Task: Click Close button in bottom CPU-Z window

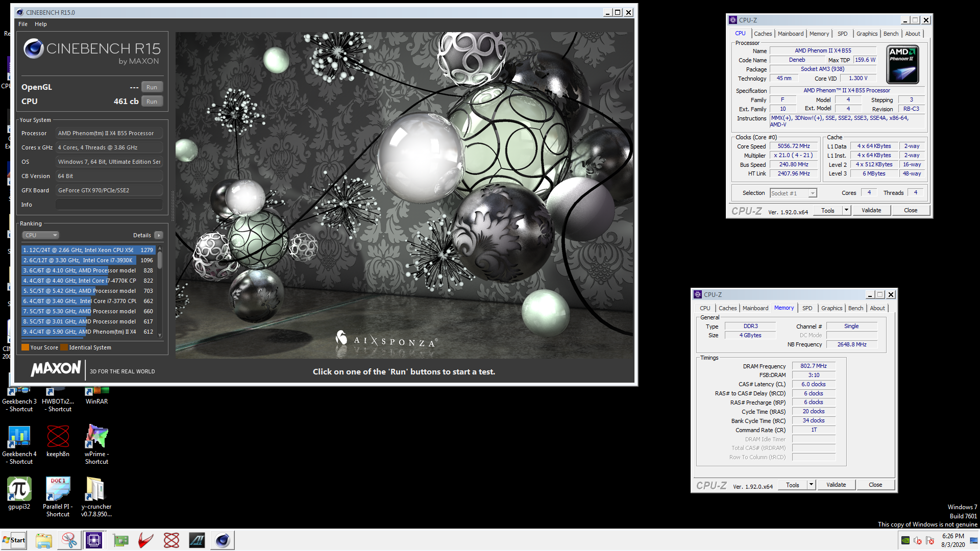Action: pyautogui.click(x=875, y=485)
